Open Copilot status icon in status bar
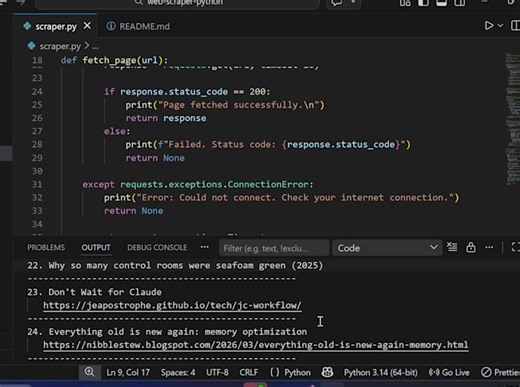 (x=327, y=372)
